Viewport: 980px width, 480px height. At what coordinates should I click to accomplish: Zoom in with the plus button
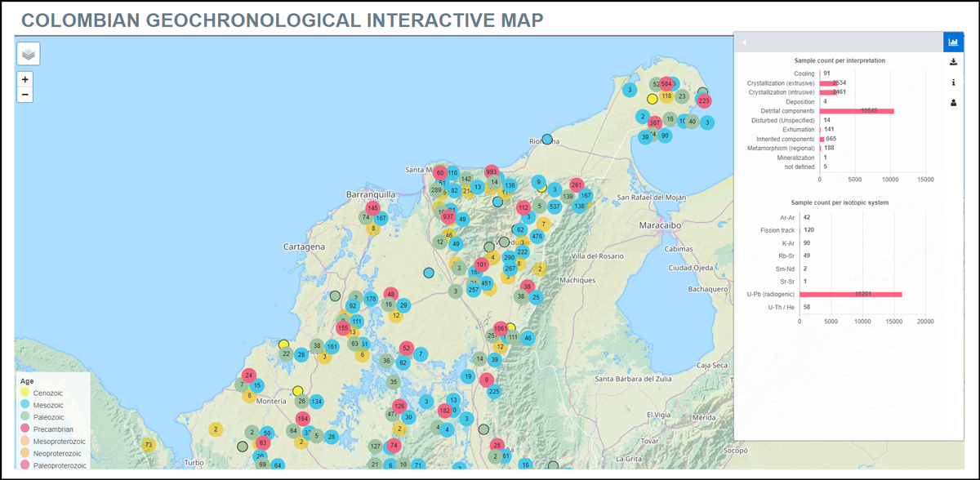[x=25, y=79]
